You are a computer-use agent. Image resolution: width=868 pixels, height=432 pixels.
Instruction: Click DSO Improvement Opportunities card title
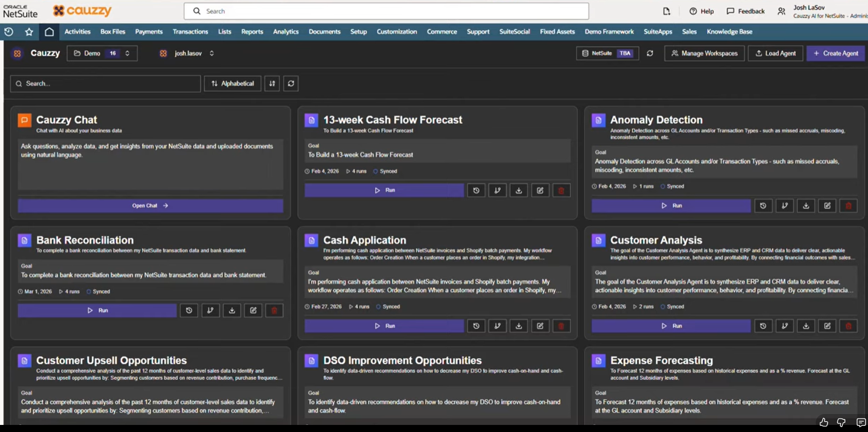pyautogui.click(x=402, y=360)
